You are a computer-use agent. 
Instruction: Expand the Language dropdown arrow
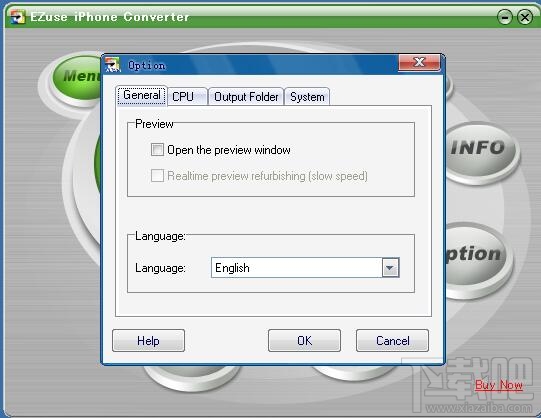390,268
